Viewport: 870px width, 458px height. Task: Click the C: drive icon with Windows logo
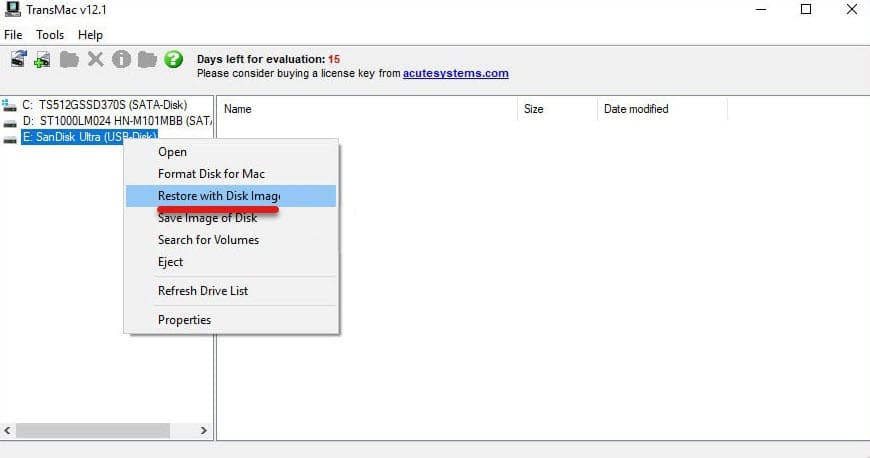point(9,105)
